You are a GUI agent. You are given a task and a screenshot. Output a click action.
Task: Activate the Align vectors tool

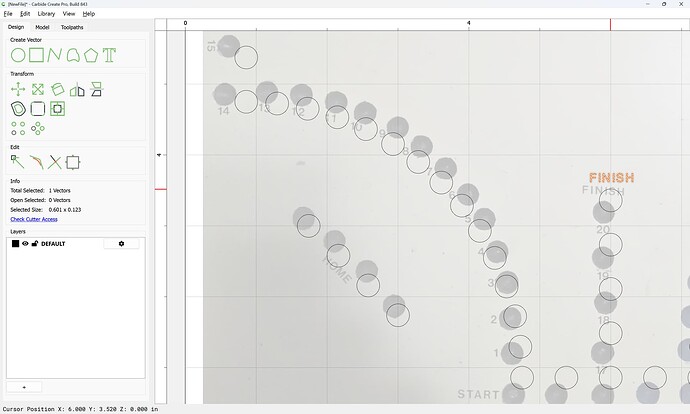pyautogui.click(x=96, y=89)
